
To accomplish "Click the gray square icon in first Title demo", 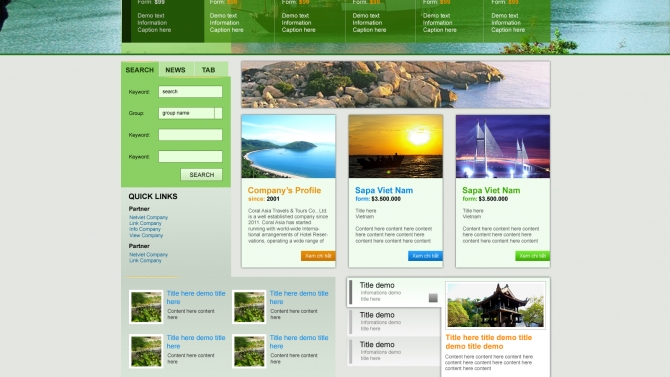I will coord(433,298).
